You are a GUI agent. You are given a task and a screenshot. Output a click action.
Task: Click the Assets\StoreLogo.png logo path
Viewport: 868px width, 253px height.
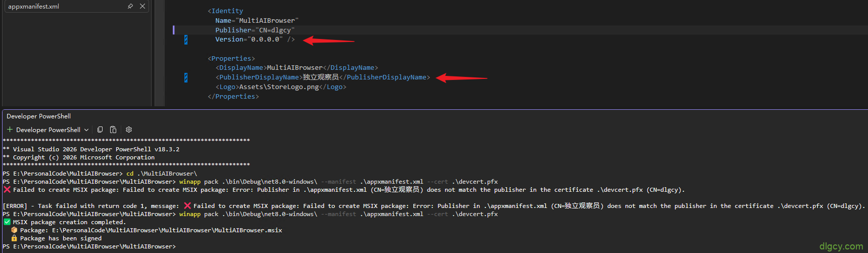(x=279, y=87)
